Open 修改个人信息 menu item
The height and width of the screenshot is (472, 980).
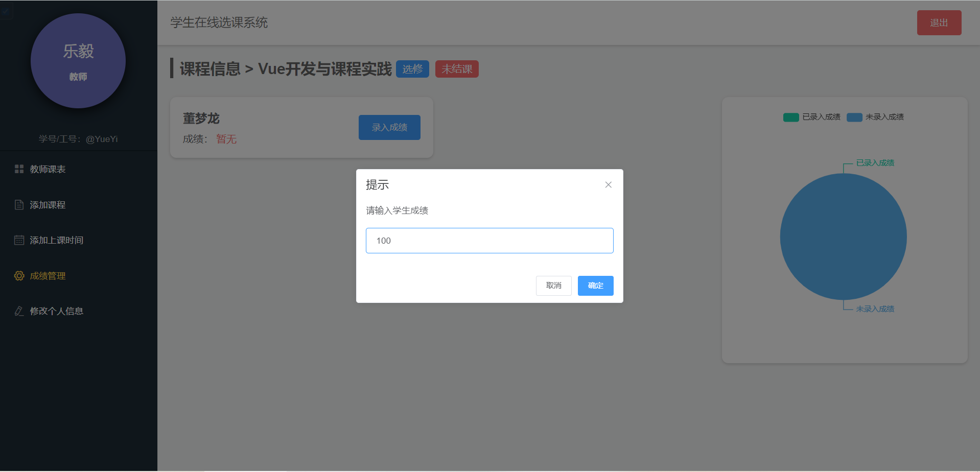(79, 311)
